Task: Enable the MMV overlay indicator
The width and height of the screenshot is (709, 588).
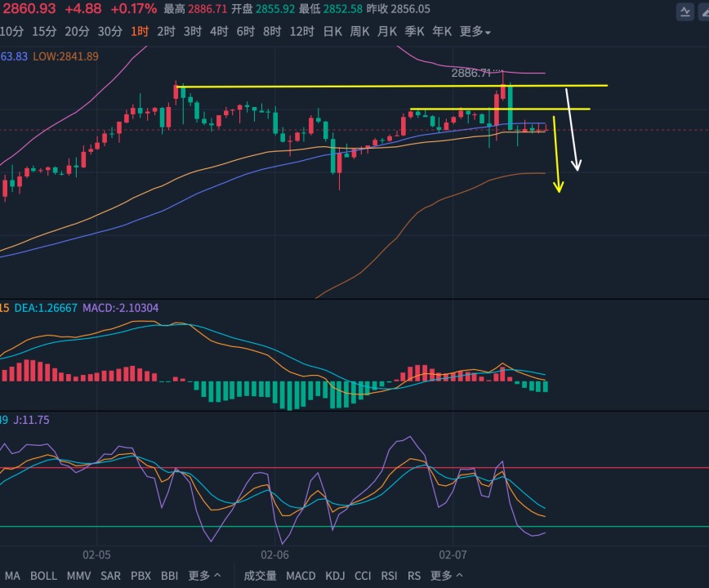Action: pos(78,576)
